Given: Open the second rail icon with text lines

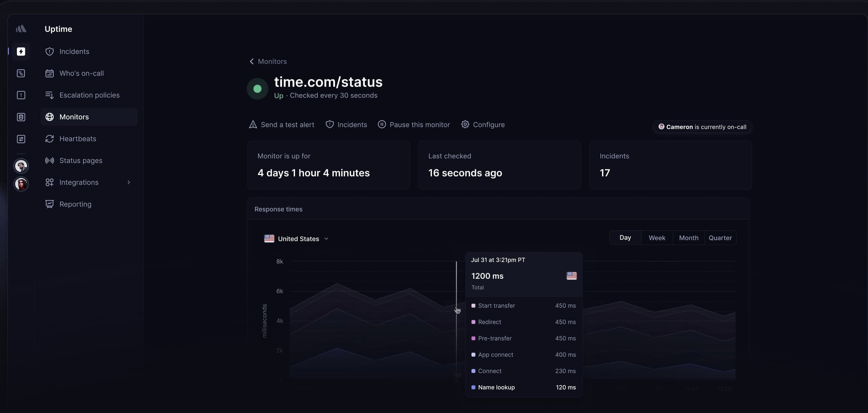Looking at the screenshot, I should pyautogui.click(x=21, y=73).
